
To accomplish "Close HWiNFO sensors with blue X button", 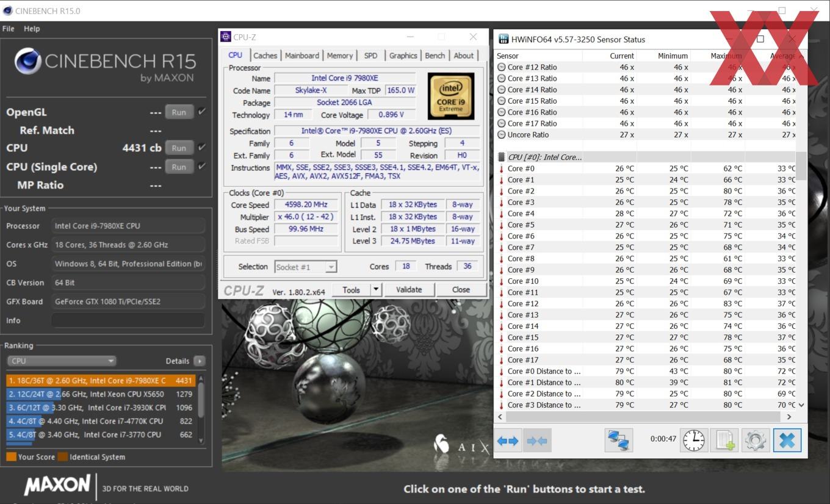I will pos(787,441).
